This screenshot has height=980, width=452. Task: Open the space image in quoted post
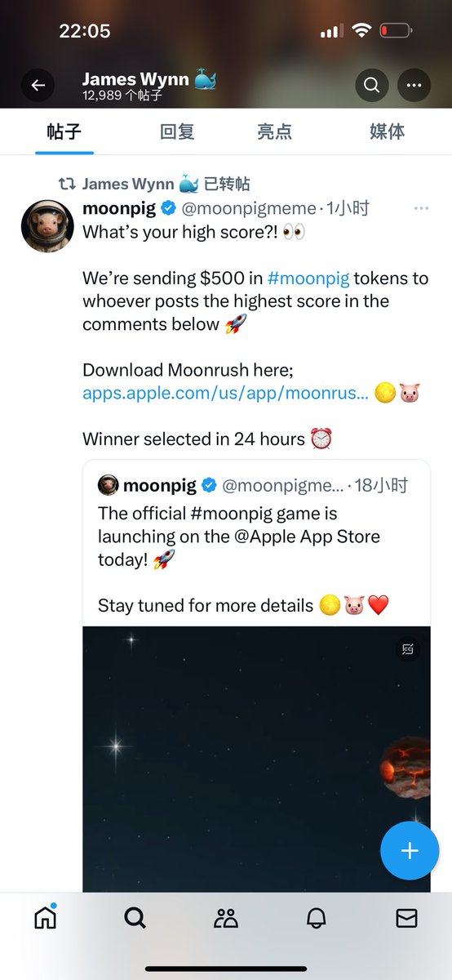coord(256,759)
